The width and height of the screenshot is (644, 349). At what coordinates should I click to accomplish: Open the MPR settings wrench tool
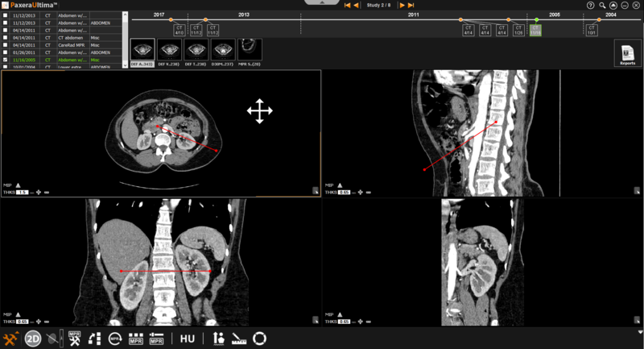pyautogui.click(x=75, y=339)
